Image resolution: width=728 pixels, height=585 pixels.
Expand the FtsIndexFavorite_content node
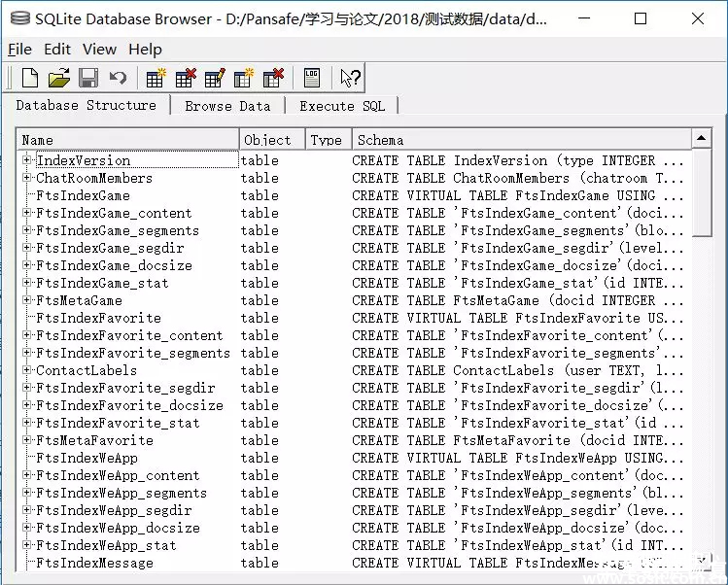(x=27, y=335)
